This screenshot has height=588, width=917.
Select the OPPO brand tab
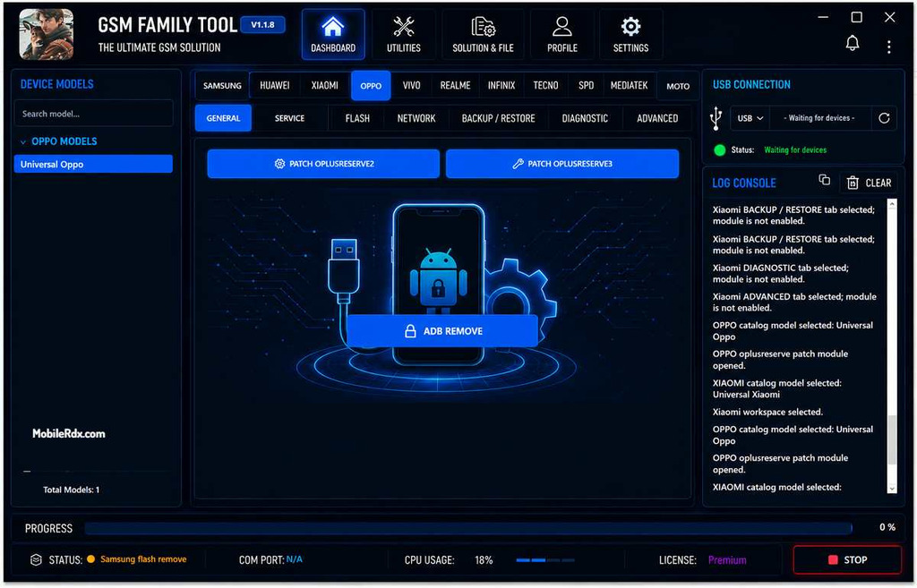(371, 86)
